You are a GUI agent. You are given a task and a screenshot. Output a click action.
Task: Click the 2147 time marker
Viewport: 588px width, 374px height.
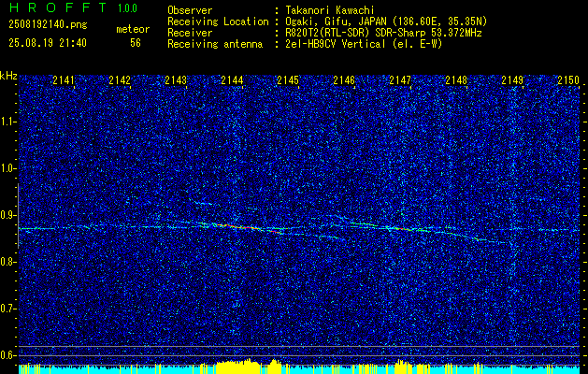[400, 79]
